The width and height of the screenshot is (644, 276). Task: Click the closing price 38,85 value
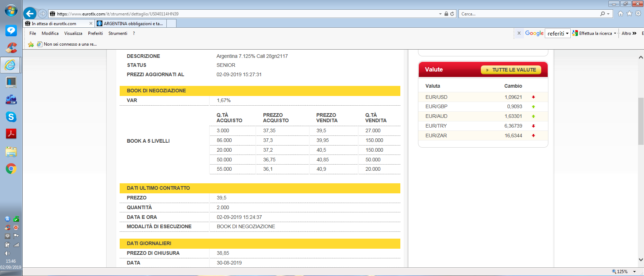pyautogui.click(x=223, y=253)
